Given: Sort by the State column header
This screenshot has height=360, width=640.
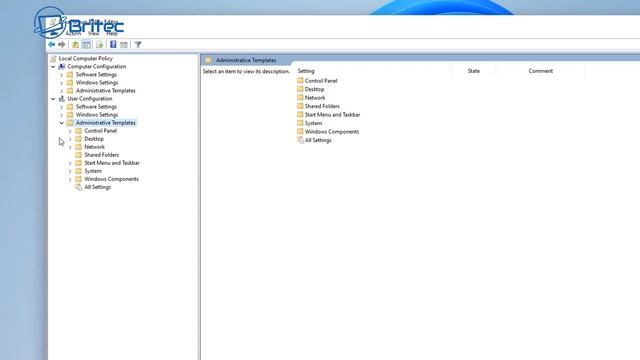Looking at the screenshot, I should point(473,71).
